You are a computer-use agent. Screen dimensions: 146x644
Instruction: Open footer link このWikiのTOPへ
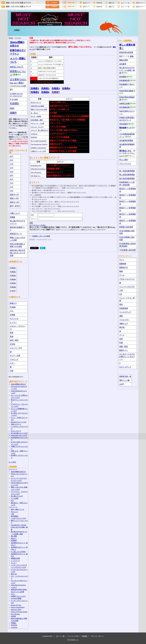point(47,636)
